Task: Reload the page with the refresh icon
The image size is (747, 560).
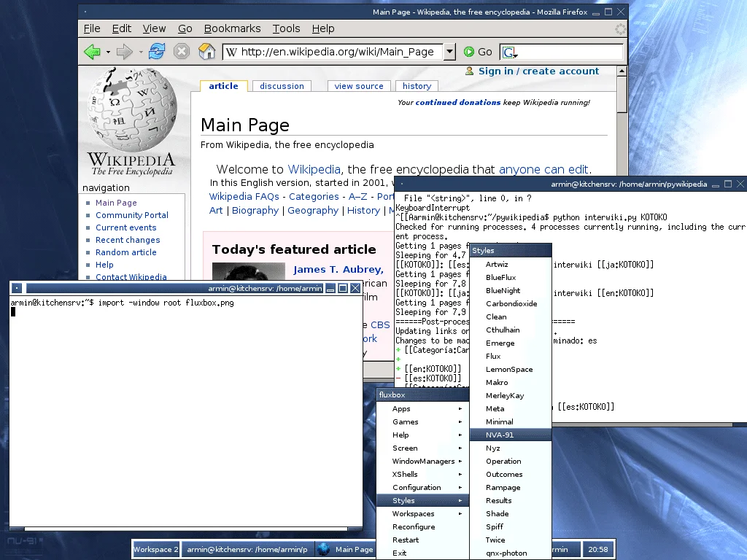Action: pyautogui.click(x=157, y=52)
